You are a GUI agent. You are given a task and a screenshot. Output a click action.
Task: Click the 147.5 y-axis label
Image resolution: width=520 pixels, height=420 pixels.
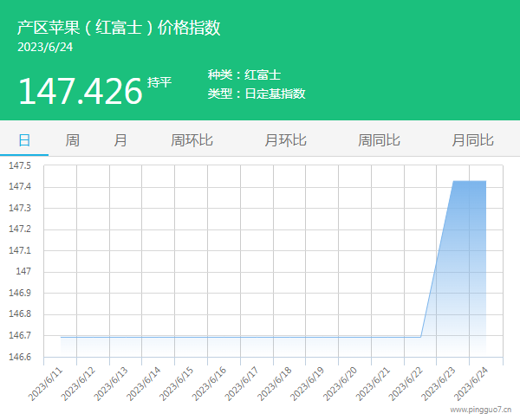[x=20, y=165]
